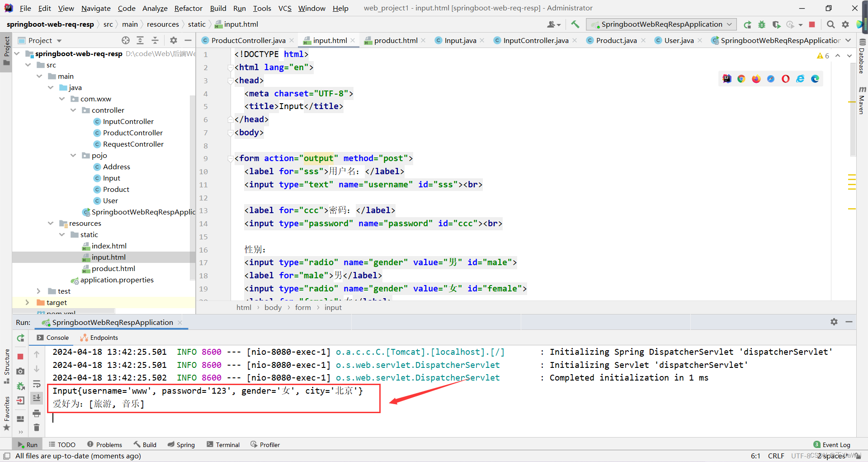Collapse the pojo package node
This screenshot has width=868, height=462.
(x=73, y=155)
